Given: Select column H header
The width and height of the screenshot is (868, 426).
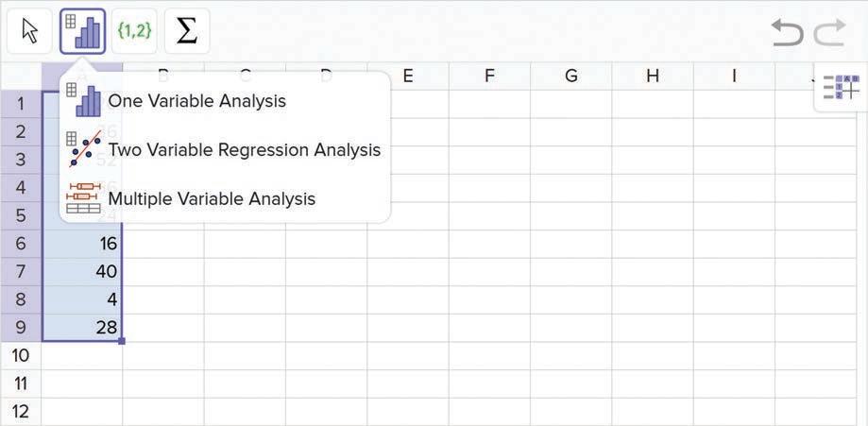Looking at the screenshot, I should pyautogui.click(x=653, y=76).
